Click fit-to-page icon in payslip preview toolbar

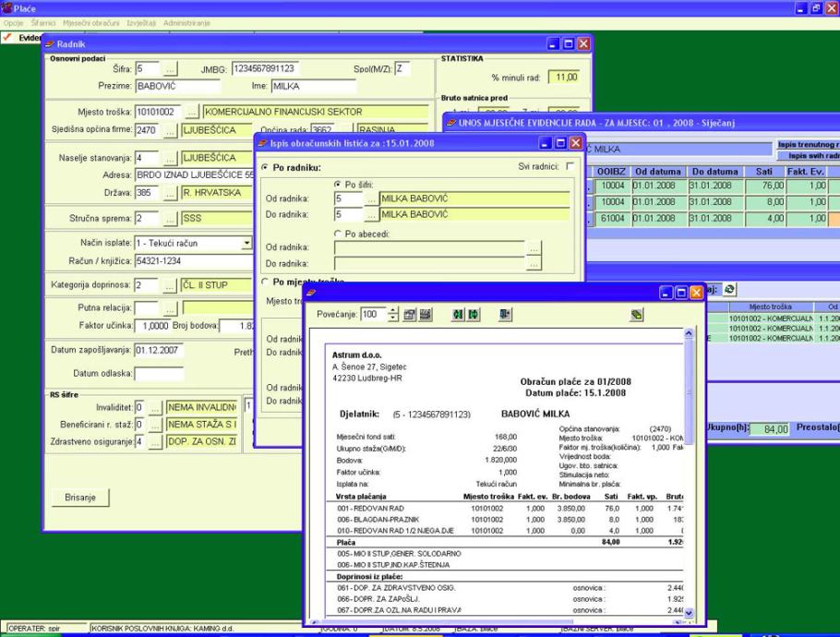[409, 315]
